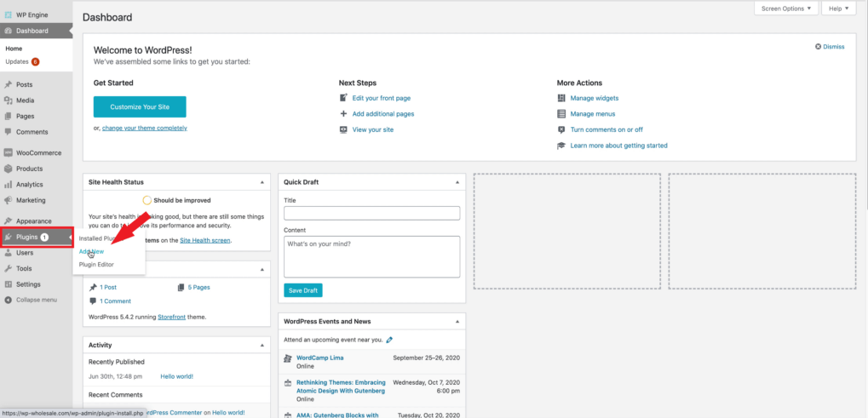This screenshot has width=868, height=418.
Task: Click the comments on/off icon
Action: click(x=561, y=129)
